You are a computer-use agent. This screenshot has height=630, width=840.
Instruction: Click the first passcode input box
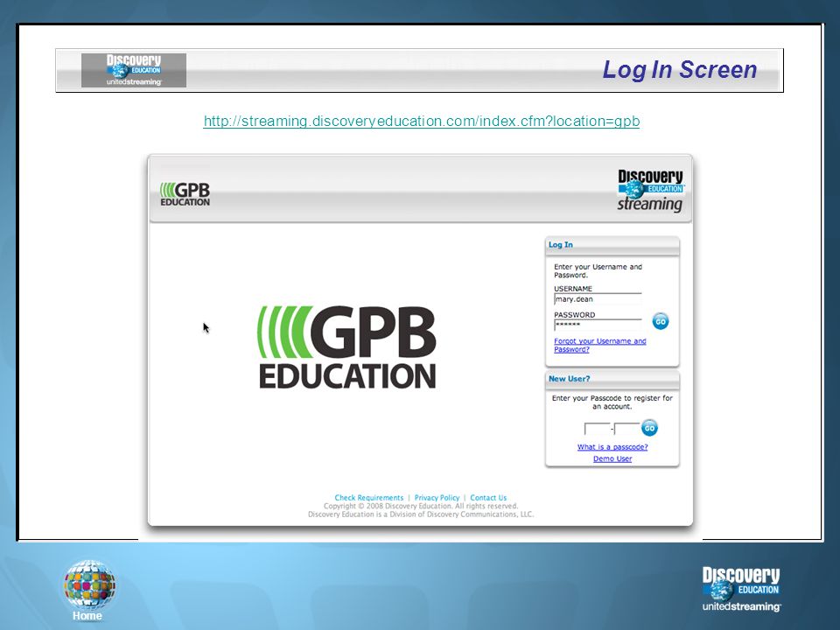coord(598,429)
